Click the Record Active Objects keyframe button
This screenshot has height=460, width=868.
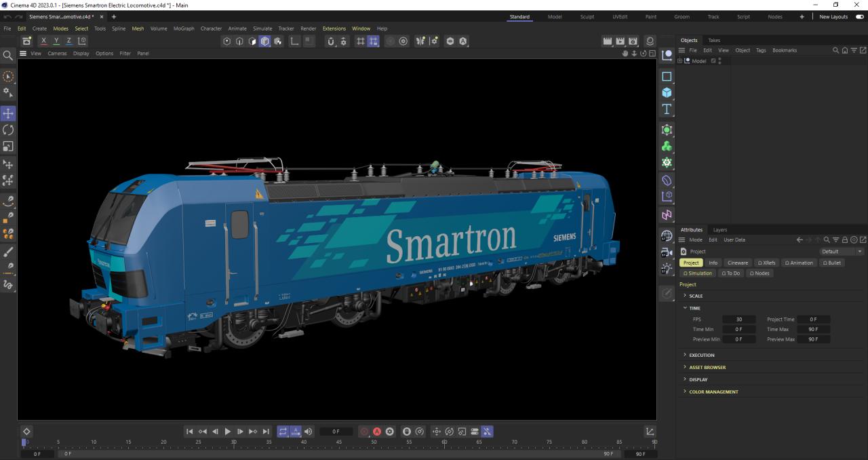(364, 432)
